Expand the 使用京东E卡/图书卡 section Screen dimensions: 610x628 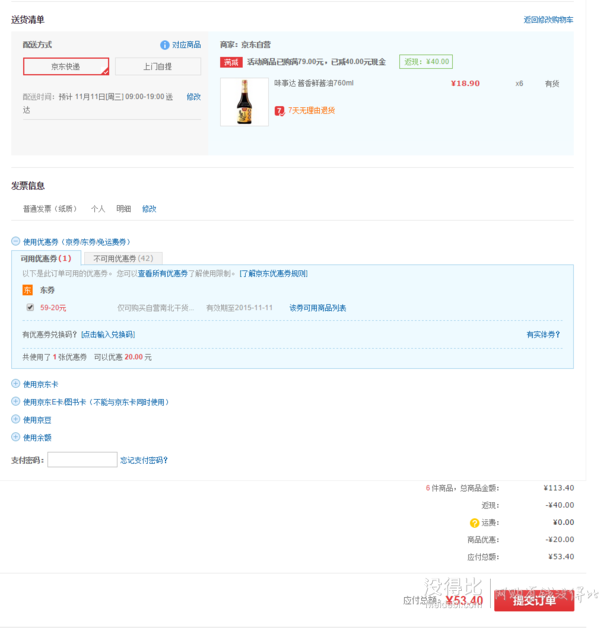click(x=16, y=401)
